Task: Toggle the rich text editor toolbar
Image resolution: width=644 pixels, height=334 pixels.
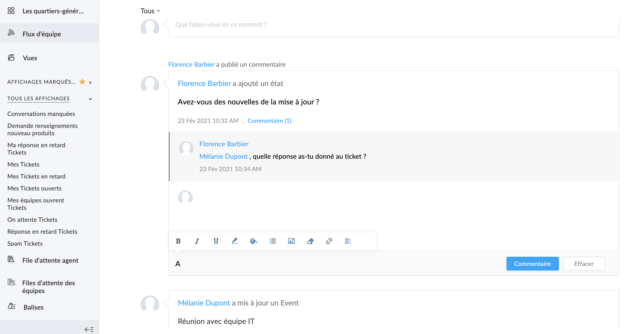Action: point(178,264)
